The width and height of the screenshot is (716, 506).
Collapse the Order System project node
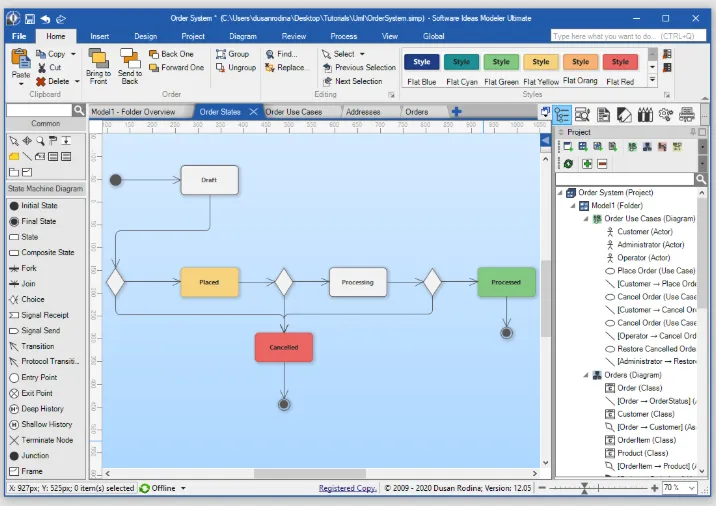tap(560, 193)
